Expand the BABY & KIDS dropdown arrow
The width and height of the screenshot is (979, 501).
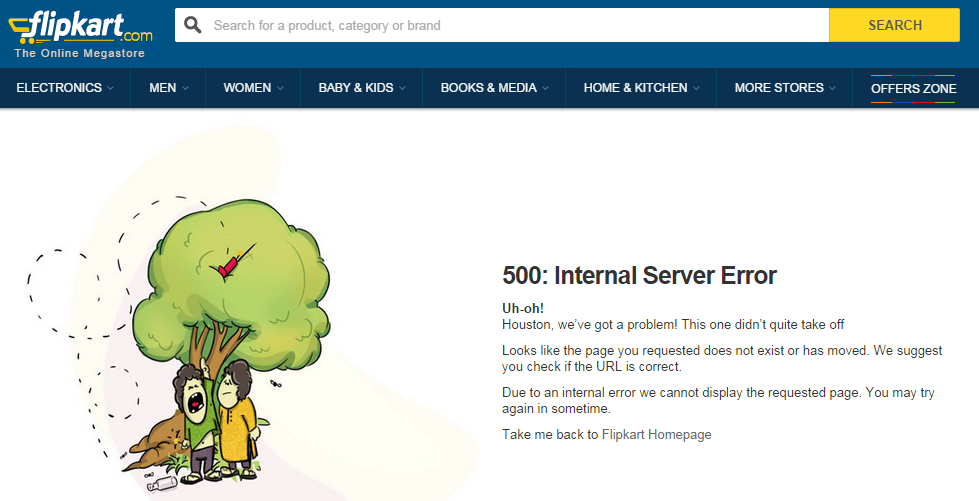(x=403, y=89)
